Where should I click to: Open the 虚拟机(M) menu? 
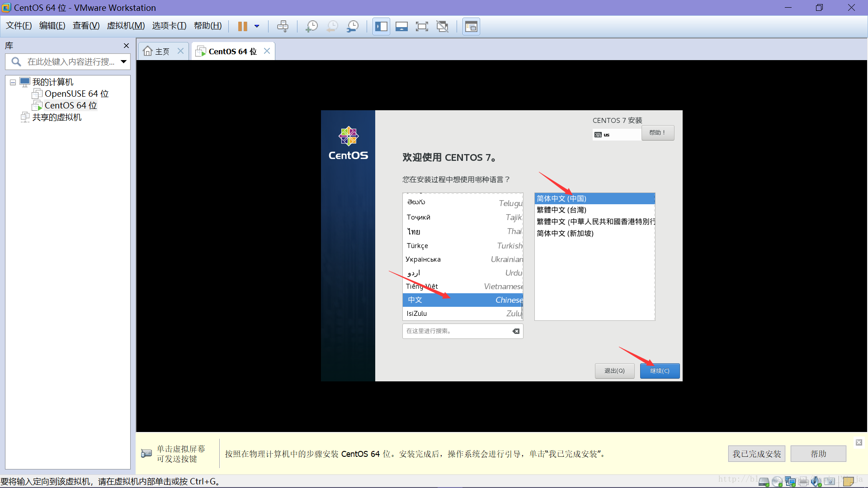click(126, 26)
